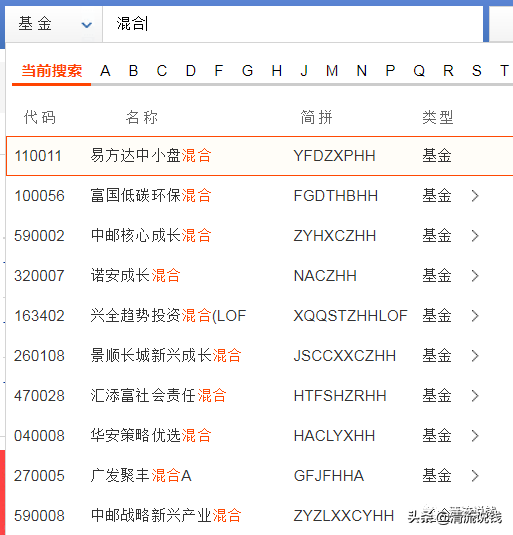
Task: Click pinyin abbreviation NACZHH
Action: (x=325, y=276)
